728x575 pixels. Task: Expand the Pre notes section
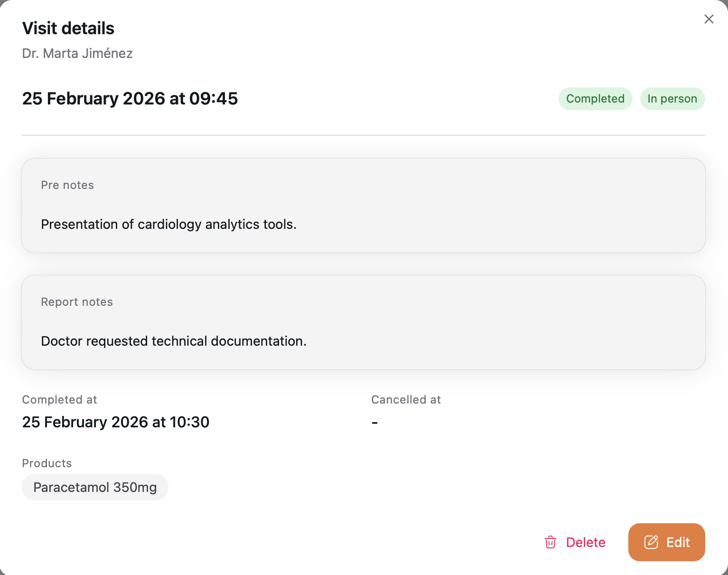click(67, 185)
